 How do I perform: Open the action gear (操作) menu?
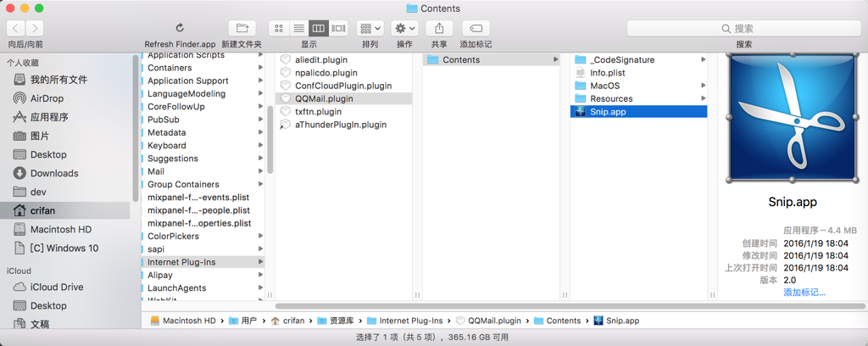coord(404,28)
